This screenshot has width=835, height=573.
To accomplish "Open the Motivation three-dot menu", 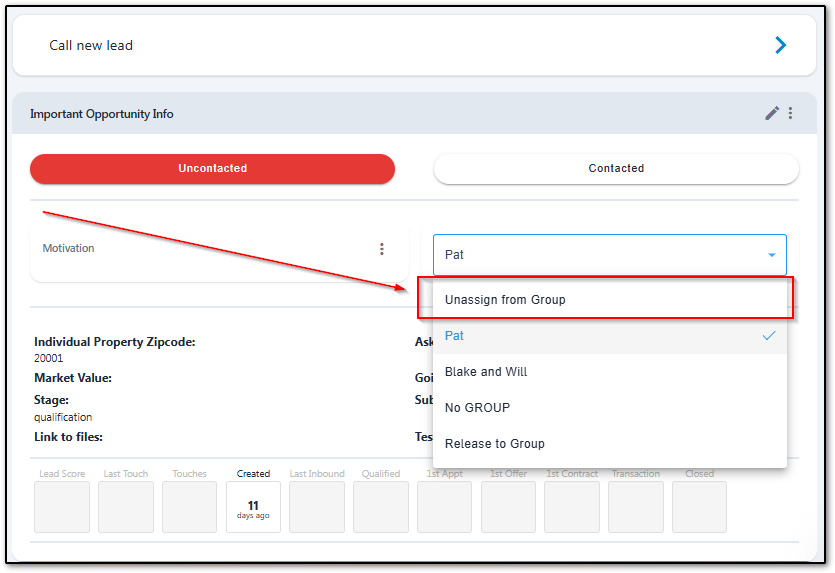I will pyautogui.click(x=381, y=249).
